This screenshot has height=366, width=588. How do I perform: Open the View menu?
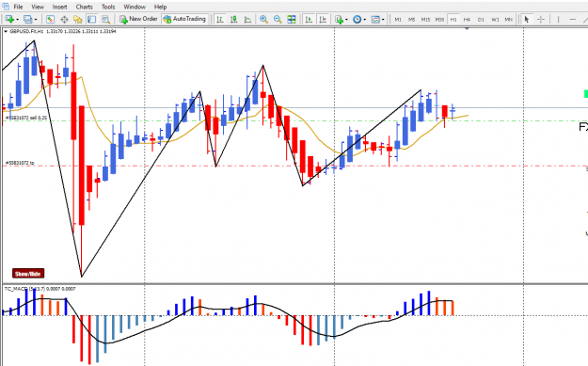tap(38, 7)
